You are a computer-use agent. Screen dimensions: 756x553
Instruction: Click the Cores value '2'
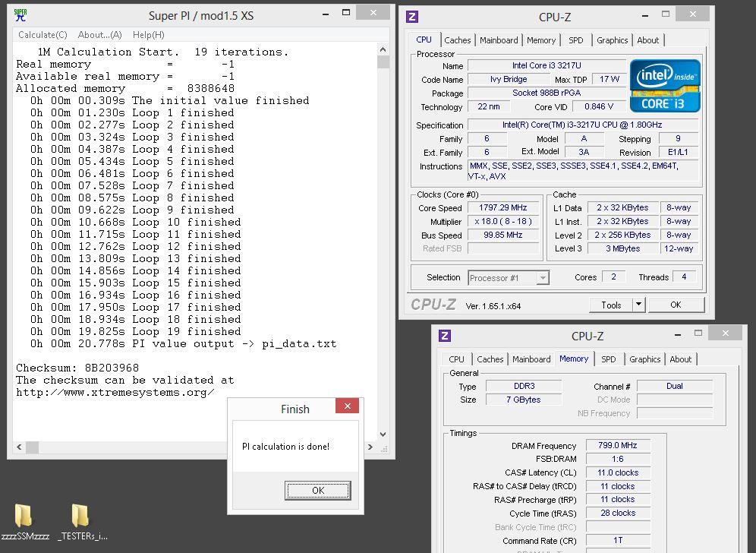pos(613,276)
